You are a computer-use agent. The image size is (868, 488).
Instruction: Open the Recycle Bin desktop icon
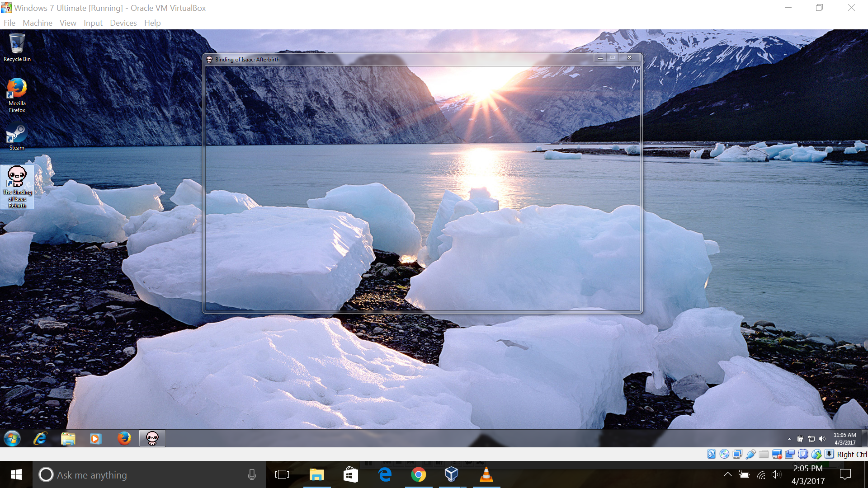pos(17,47)
